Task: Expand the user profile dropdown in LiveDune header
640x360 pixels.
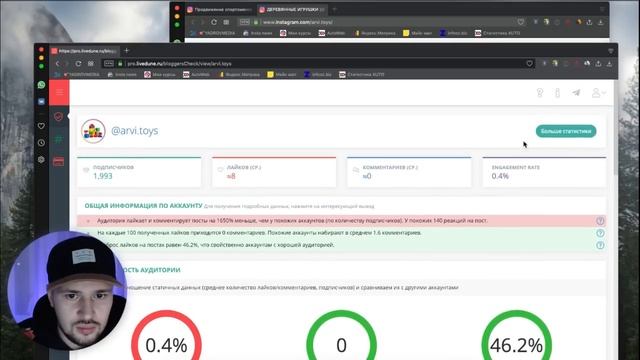Action: [x=598, y=93]
